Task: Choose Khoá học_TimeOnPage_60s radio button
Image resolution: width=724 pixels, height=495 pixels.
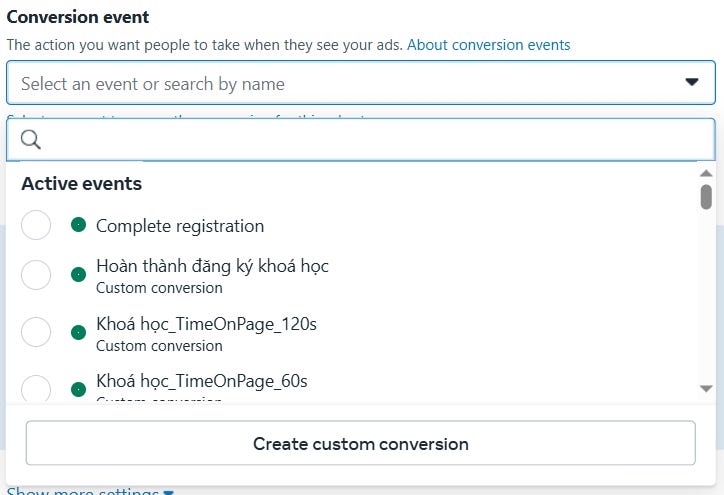Action: 36,389
